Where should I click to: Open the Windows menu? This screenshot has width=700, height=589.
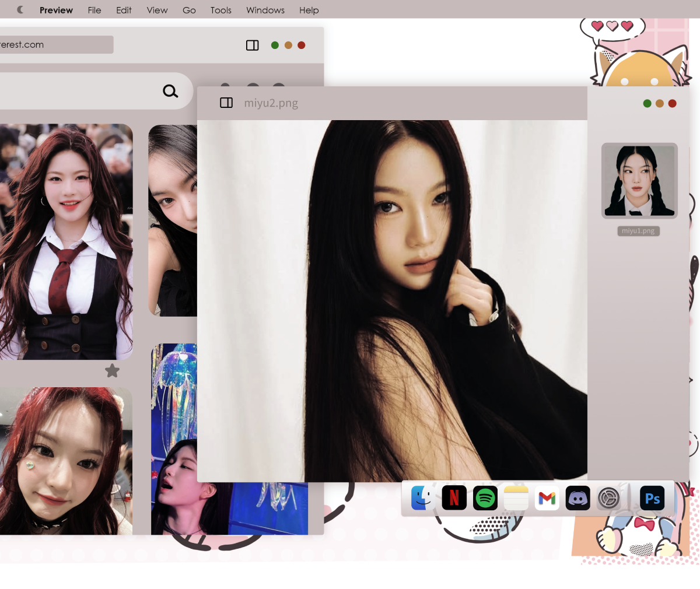pyautogui.click(x=265, y=10)
